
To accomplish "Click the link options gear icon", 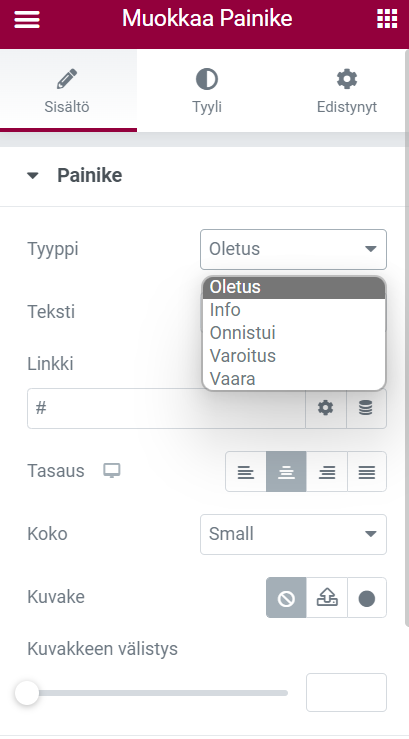I will point(326,408).
